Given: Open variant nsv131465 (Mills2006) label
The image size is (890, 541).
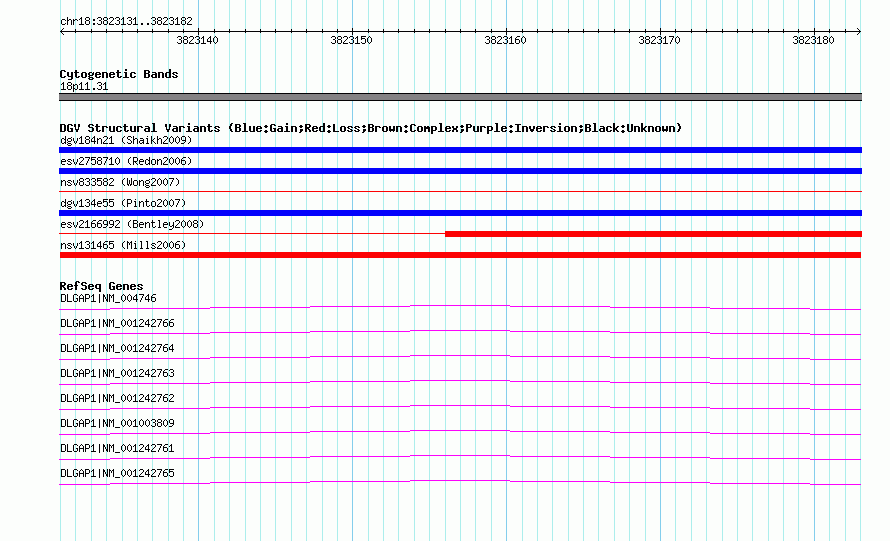Looking at the screenshot, I should coord(123,245).
